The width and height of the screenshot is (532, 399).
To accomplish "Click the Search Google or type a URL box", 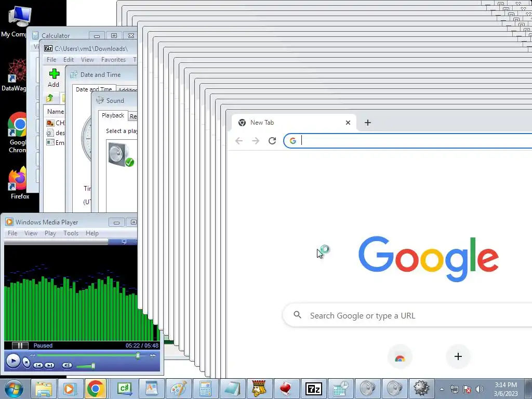I will tap(407, 315).
